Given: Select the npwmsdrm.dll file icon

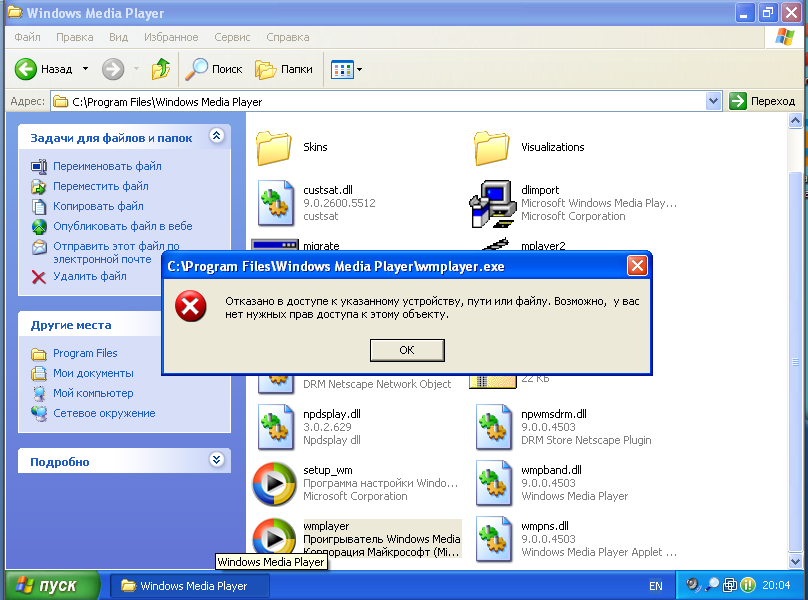Looking at the screenshot, I should click(494, 427).
